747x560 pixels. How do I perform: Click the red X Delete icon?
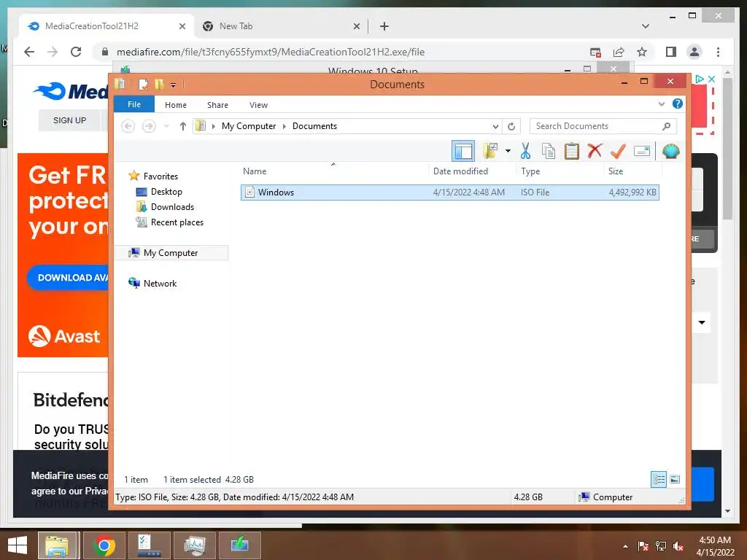tap(595, 151)
